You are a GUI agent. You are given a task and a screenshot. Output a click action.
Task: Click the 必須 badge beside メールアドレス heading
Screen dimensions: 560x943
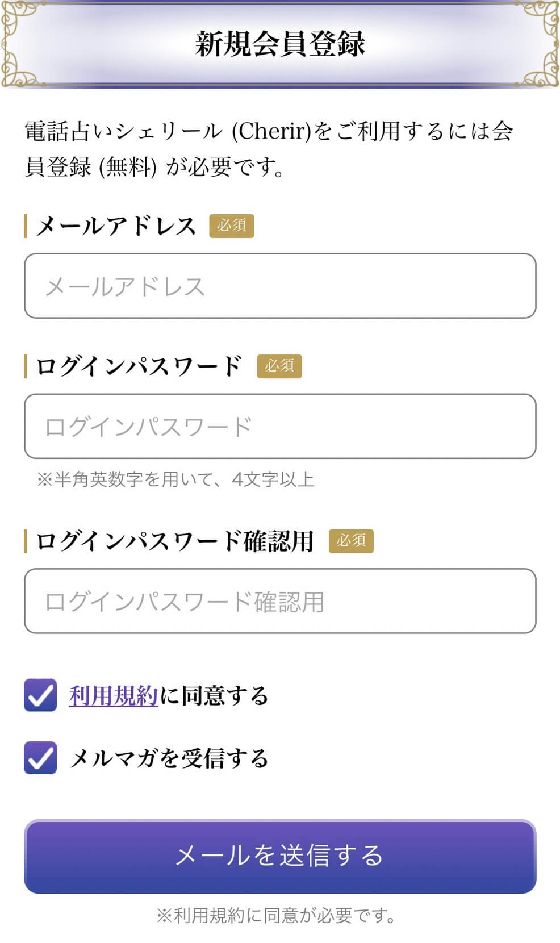pyautogui.click(x=232, y=226)
